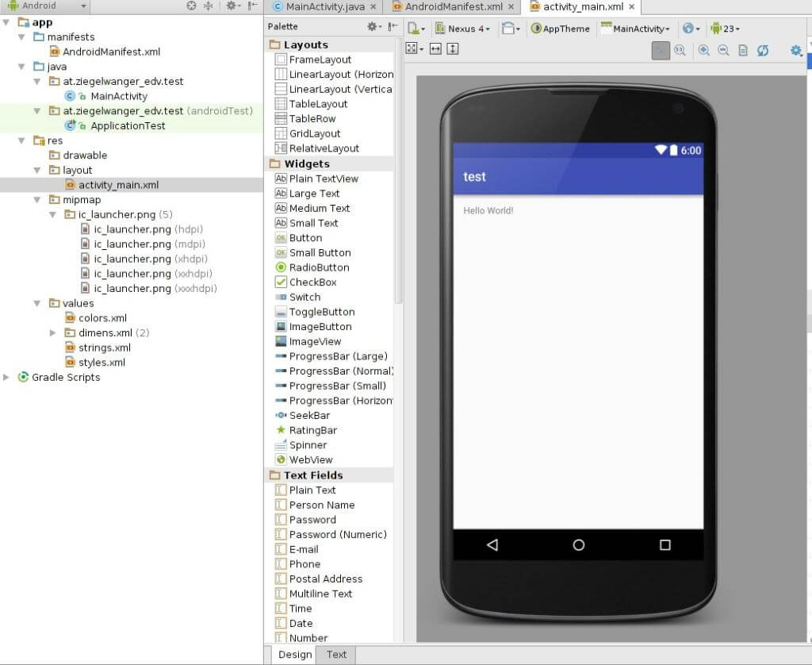This screenshot has height=665, width=812.
Task: Open the preview editor settings gear
Action: (796, 50)
